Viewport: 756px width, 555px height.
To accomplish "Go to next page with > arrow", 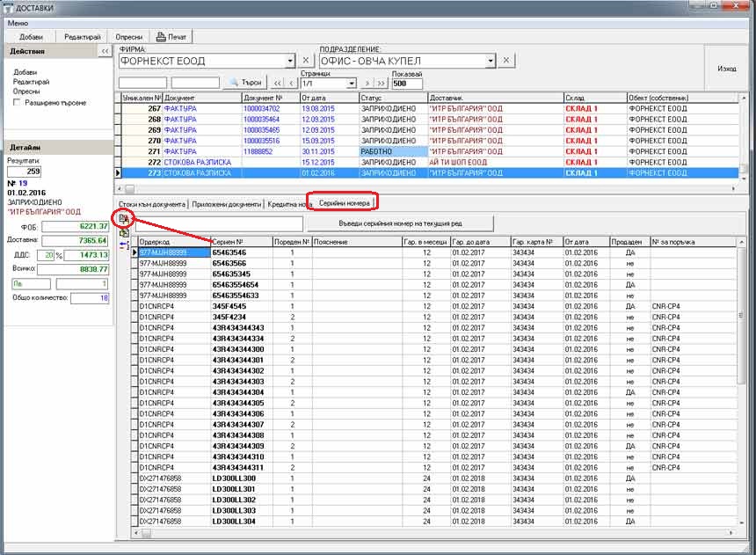I will coord(367,83).
